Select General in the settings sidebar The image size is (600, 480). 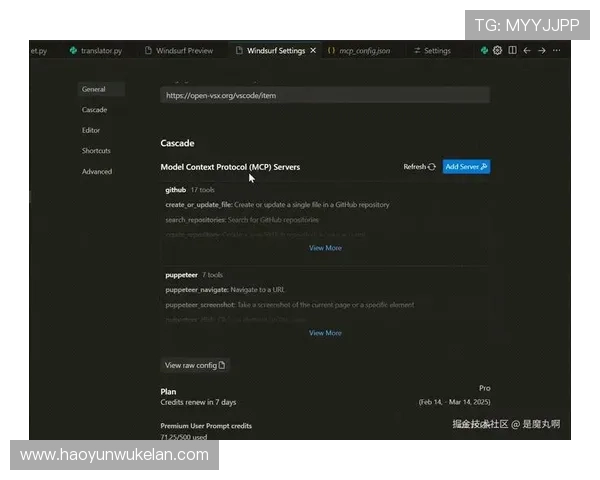[94, 89]
